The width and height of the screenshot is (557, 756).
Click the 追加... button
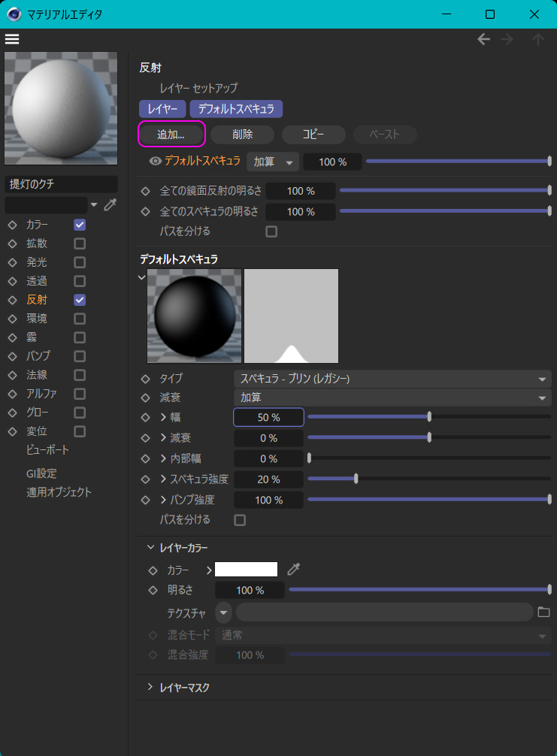pyautogui.click(x=171, y=135)
